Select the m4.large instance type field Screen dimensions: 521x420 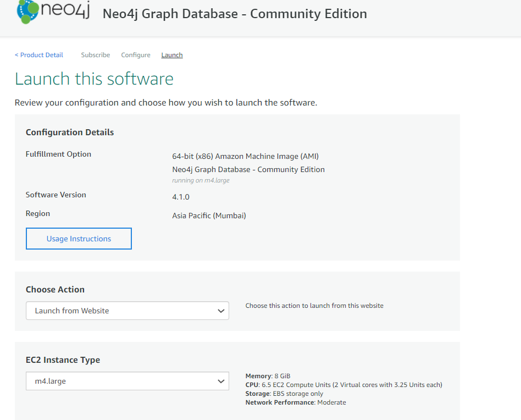(x=127, y=380)
